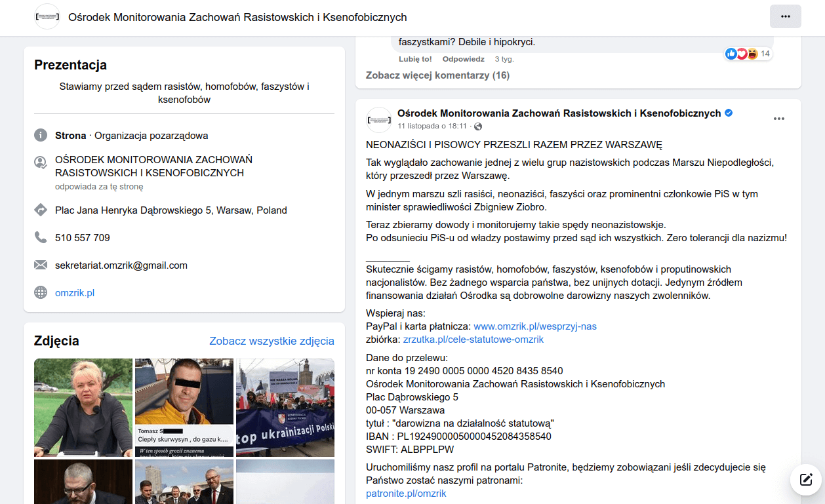Screen dimensions: 825x504
Task: Open page options three-dots menu in header
Action: 785,16
